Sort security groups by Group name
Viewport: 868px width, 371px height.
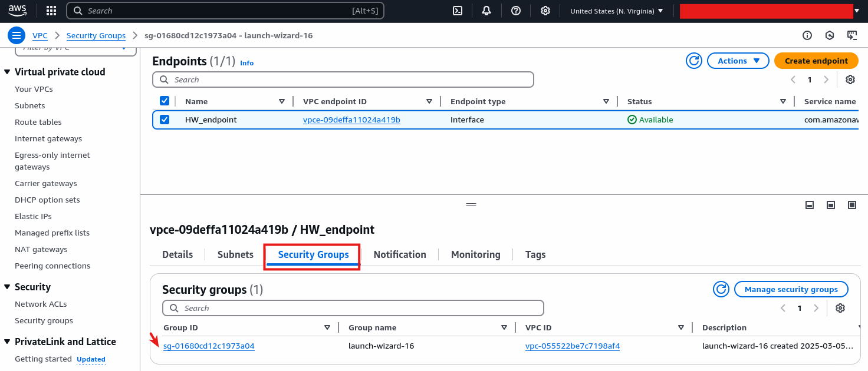pyautogui.click(x=504, y=327)
